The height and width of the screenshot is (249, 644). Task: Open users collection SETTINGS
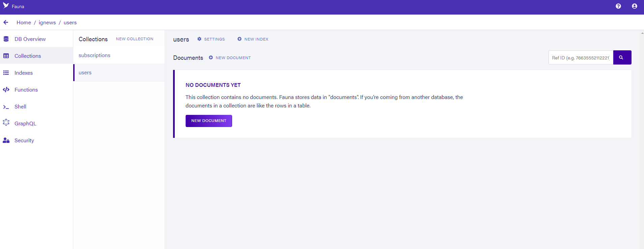click(211, 39)
